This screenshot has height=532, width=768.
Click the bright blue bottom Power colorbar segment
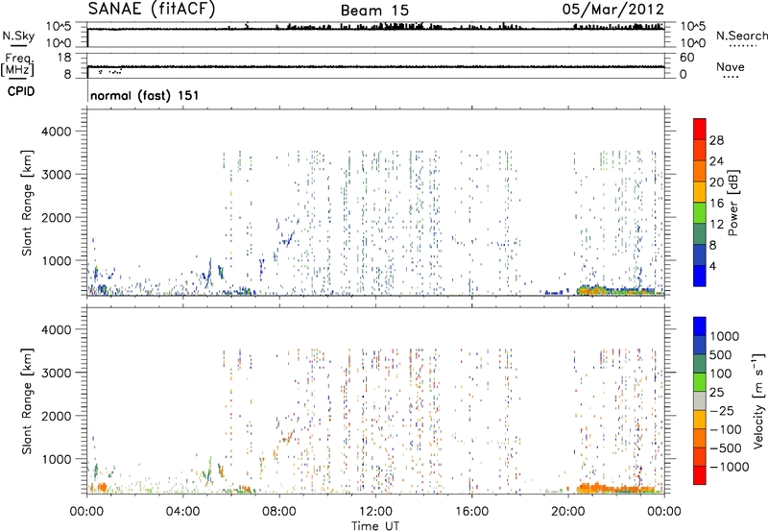point(700,276)
